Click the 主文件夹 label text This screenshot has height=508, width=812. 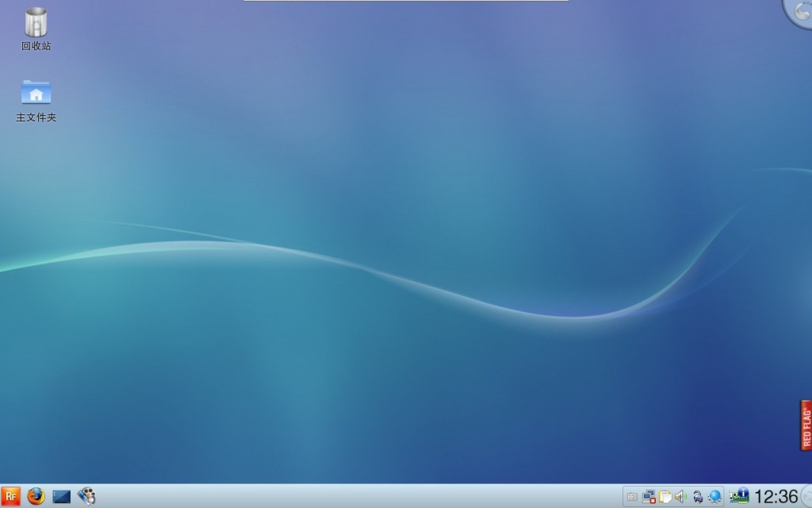click(x=36, y=117)
